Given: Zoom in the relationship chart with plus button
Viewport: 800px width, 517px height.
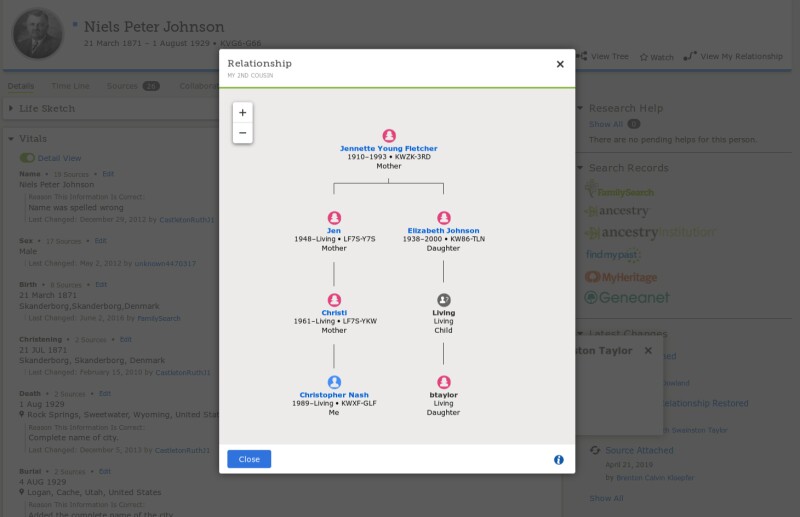Looking at the screenshot, I should point(242,112).
